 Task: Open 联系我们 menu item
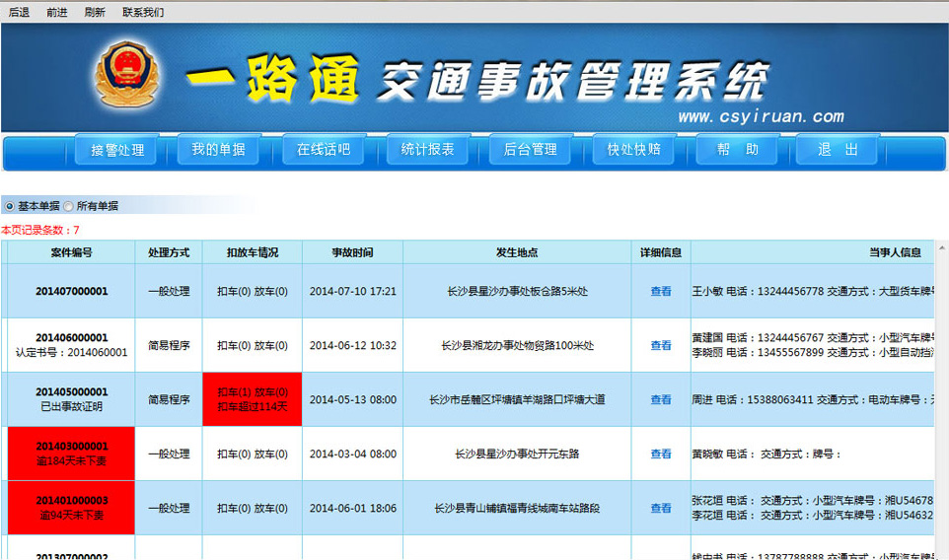click(x=143, y=12)
